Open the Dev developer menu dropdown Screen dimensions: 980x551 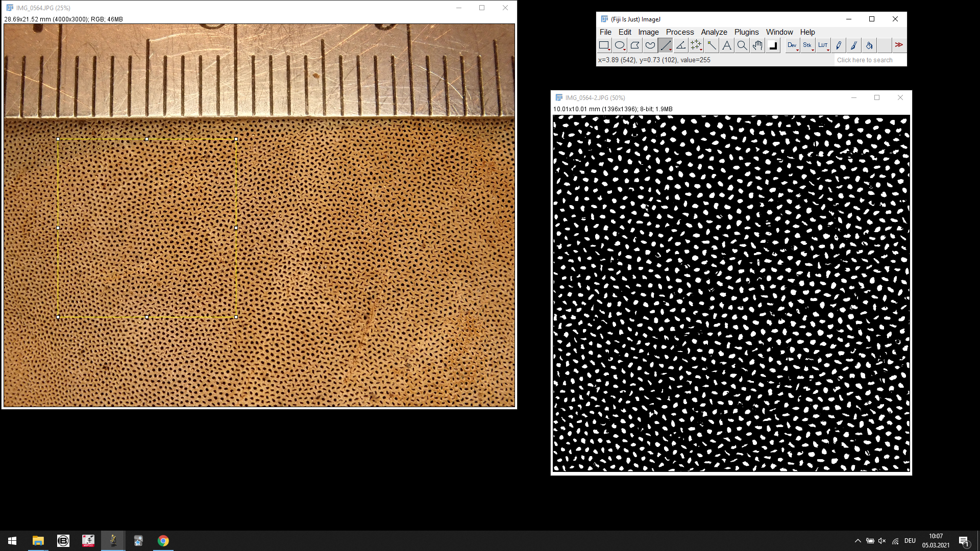(792, 45)
